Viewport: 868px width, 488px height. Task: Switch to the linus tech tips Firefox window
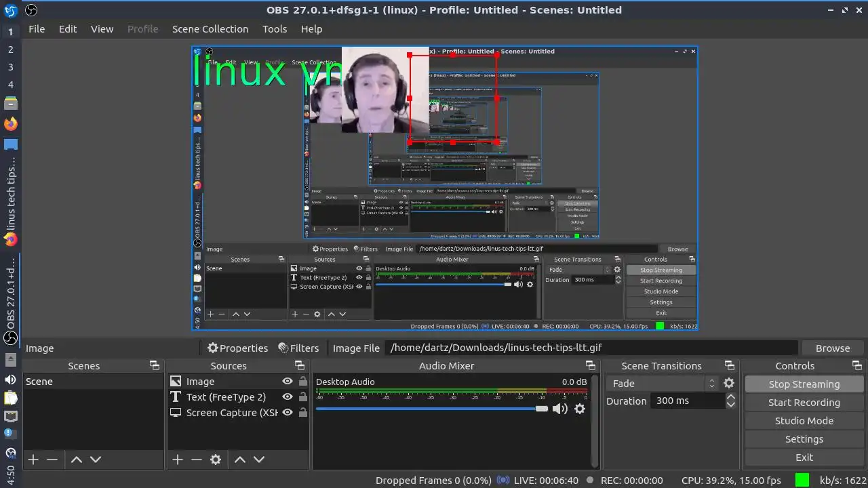(x=10, y=201)
